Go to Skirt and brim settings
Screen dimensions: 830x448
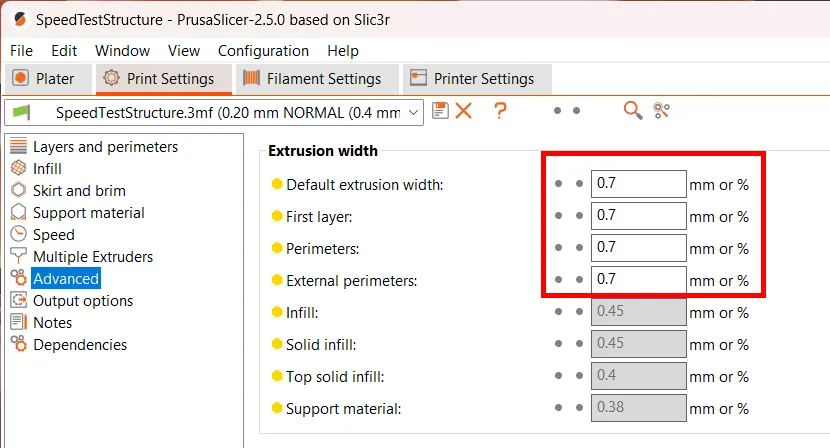point(79,191)
